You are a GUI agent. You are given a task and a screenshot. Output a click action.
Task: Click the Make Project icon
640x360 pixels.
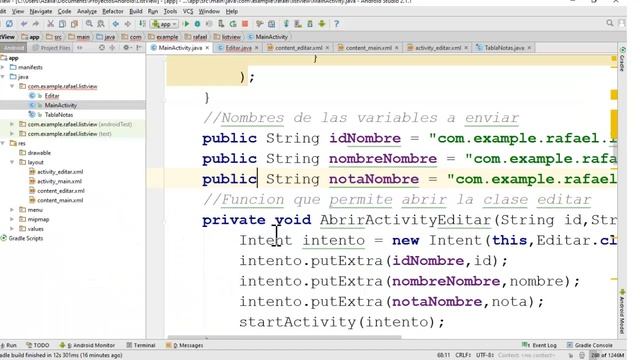click(x=142, y=24)
